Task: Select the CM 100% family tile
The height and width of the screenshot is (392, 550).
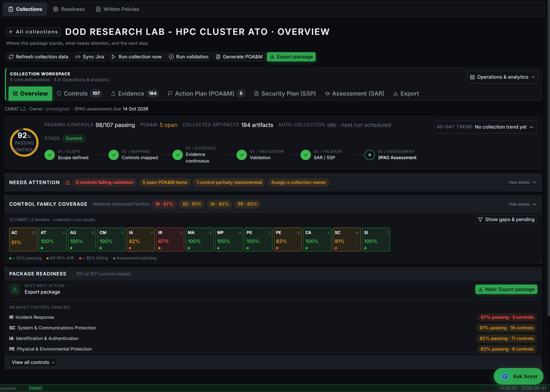Action: pos(111,240)
